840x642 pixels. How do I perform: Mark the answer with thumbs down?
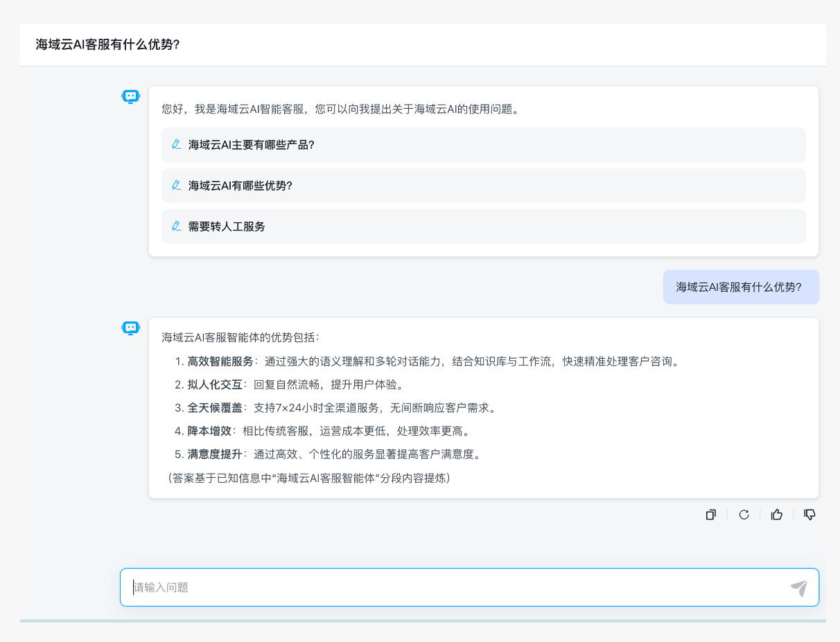(810, 515)
